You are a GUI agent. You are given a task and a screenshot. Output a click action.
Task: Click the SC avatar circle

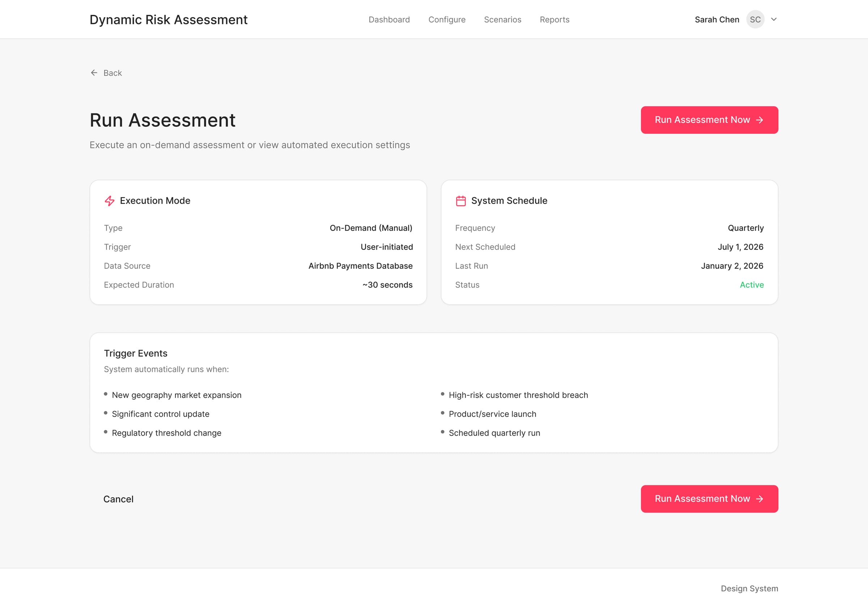tap(756, 19)
